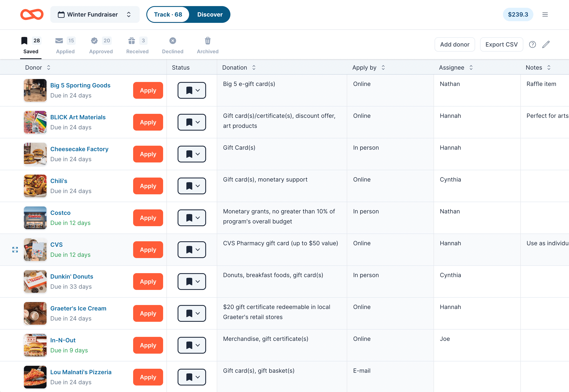This screenshot has width=569, height=392.
Task: Click the 'Raffle item' note
Action: point(541,84)
